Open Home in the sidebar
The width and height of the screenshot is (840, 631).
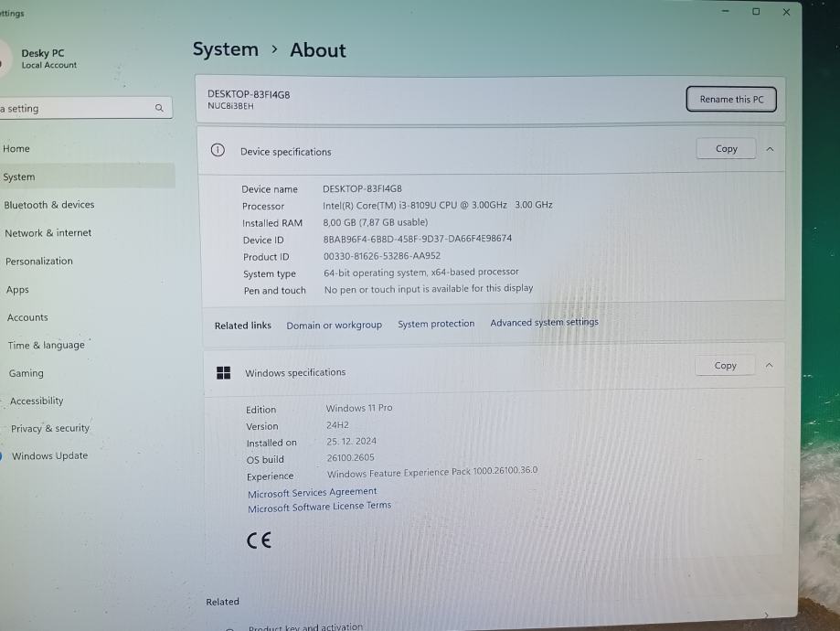[x=16, y=148]
